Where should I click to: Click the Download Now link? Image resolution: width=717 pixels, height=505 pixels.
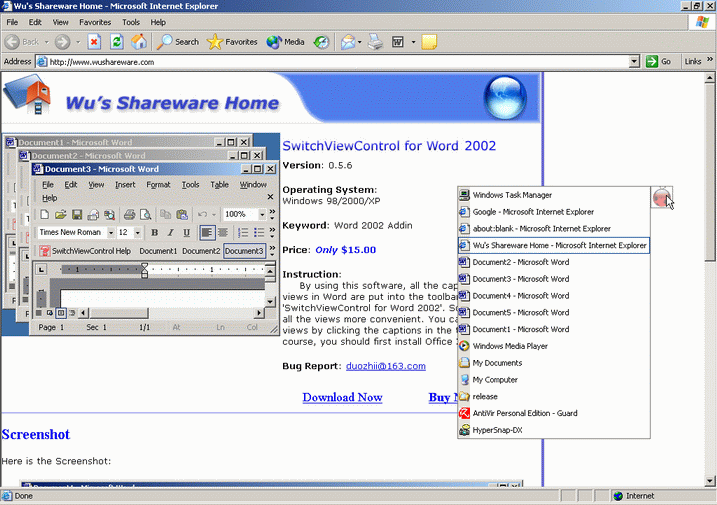[x=342, y=397]
